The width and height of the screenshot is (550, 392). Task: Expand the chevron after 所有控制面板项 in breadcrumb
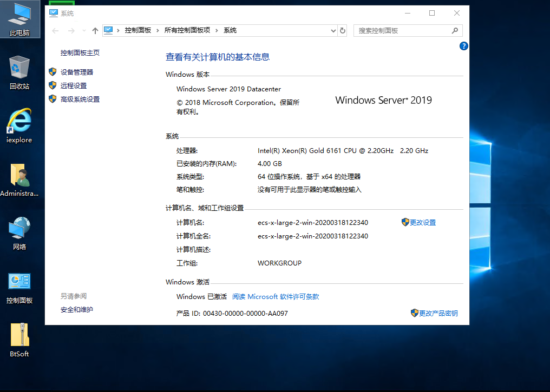pyautogui.click(x=217, y=30)
